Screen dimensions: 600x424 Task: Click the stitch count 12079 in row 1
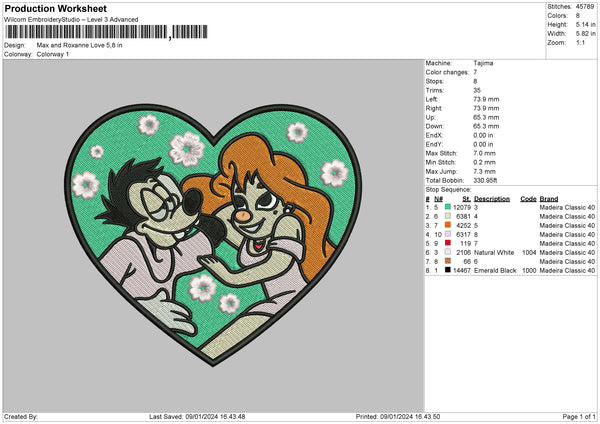[462, 207]
